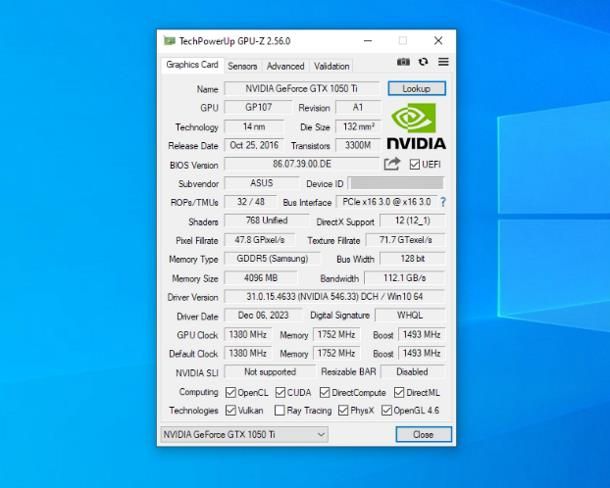Minimize the GPU-Z window
Image resolution: width=610 pixels, height=488 pixels.
368,40
